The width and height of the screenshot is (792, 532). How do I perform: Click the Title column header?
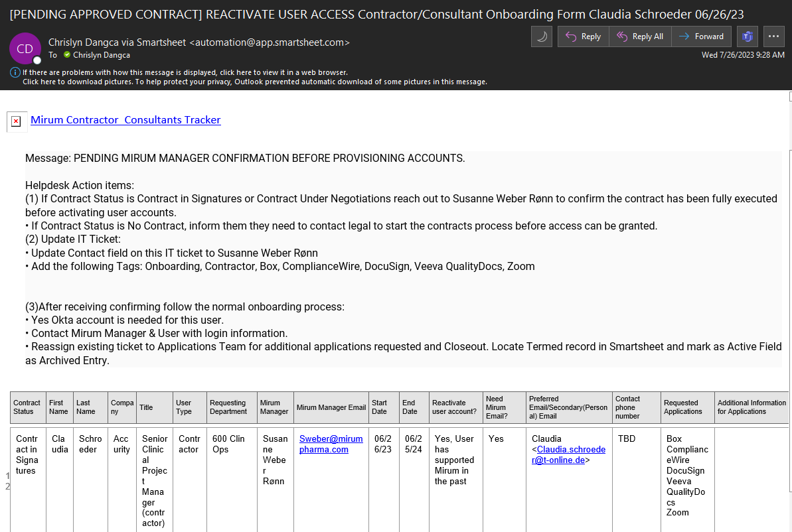[154, 407]
